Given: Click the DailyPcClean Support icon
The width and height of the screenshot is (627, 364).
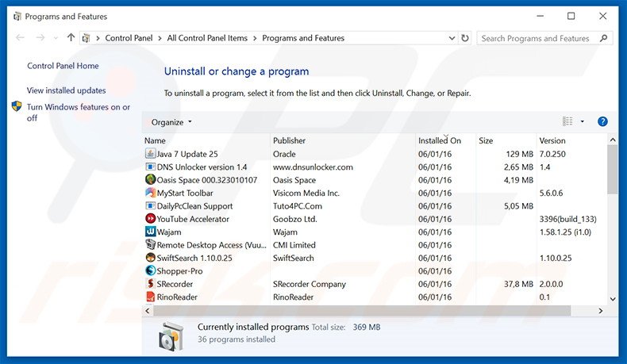Looking at the screenshot, I should point(150,205).
